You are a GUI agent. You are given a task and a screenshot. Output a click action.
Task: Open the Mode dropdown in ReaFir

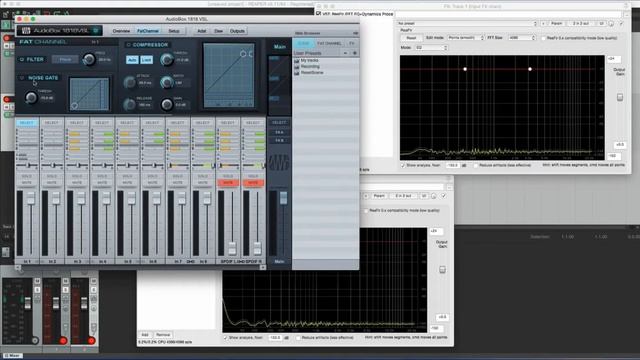431,48
